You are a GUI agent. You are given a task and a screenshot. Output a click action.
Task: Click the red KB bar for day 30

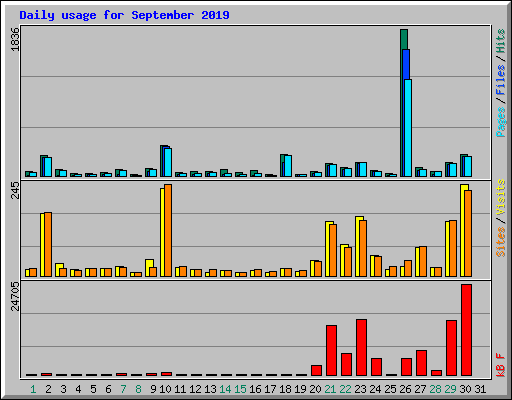coord(466,330)
